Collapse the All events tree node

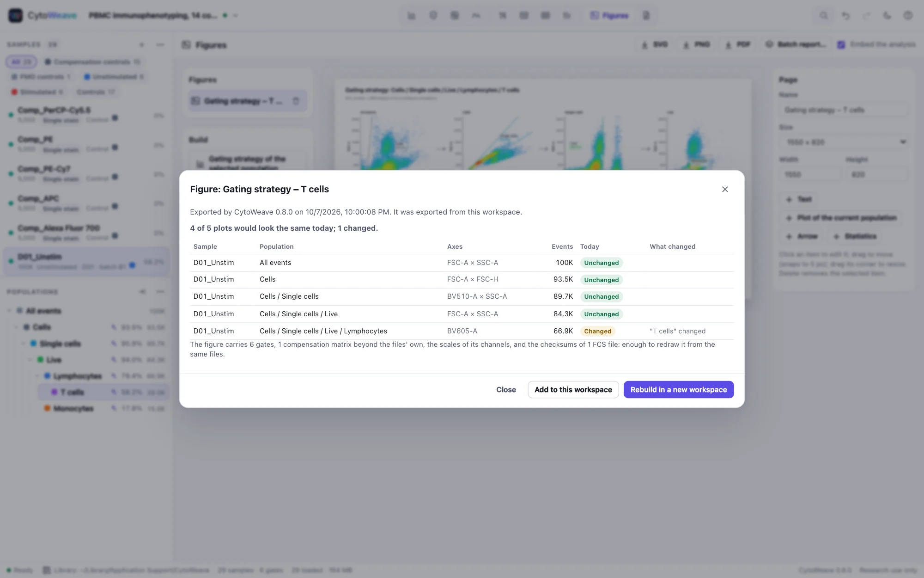pyautogui.click(x=9, y=311)
